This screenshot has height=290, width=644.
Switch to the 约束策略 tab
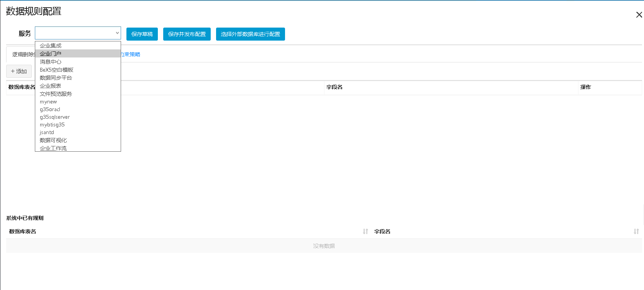point(131,54)
